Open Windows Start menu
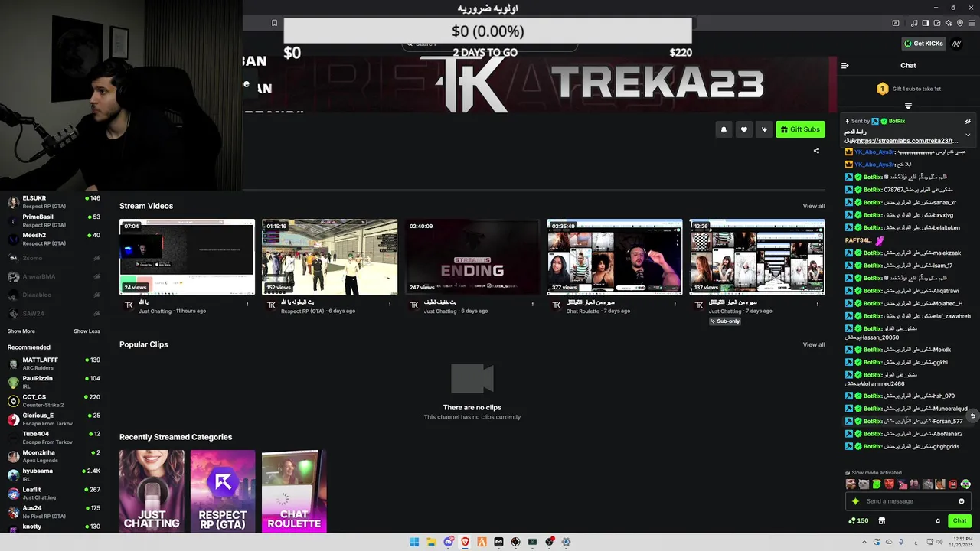Image resolution: width=980 pixels, height=551 pixels. click(x=414, y=542)
